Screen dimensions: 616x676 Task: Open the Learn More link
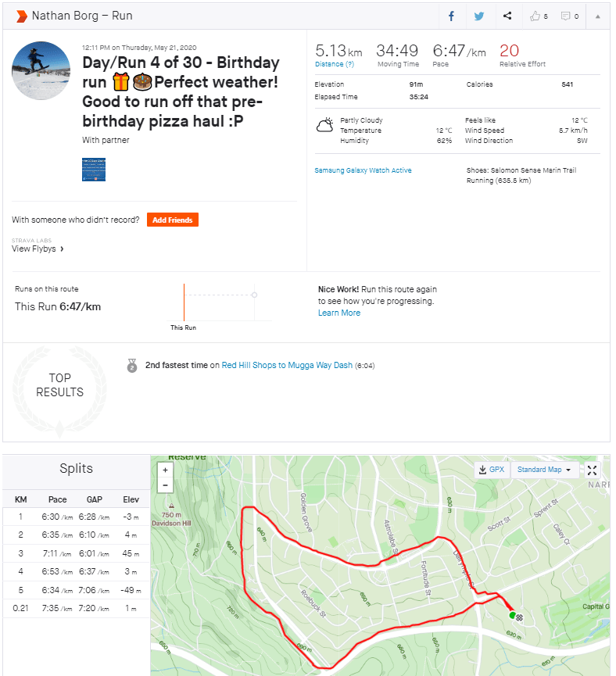[x=339, y=313]
